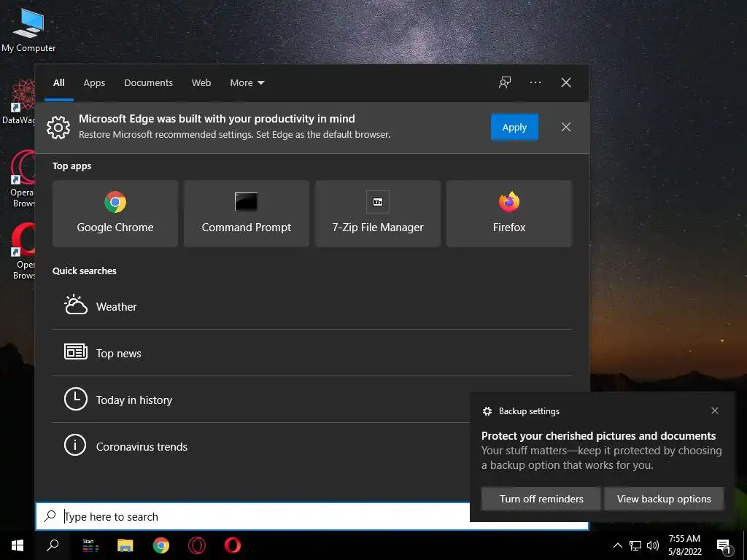Viewport: 747px width, 560px height.
Task: Dismiss the Microsoft Edge suggestion banner
Action: coord(566,127)
